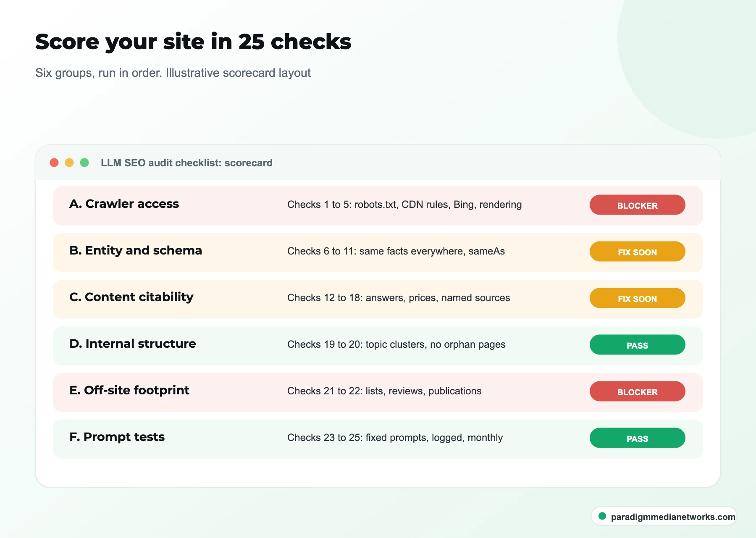Click the yellow window dot
The width and height of the screenshot is (756, 538).
click(69, 163)
